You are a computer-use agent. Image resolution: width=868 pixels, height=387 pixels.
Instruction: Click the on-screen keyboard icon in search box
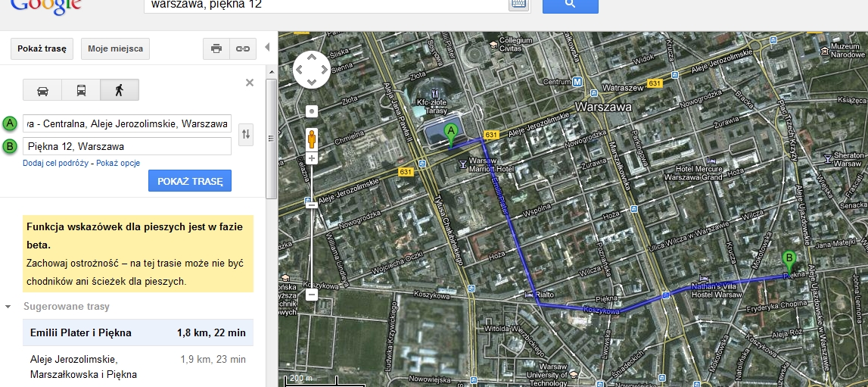518,5
